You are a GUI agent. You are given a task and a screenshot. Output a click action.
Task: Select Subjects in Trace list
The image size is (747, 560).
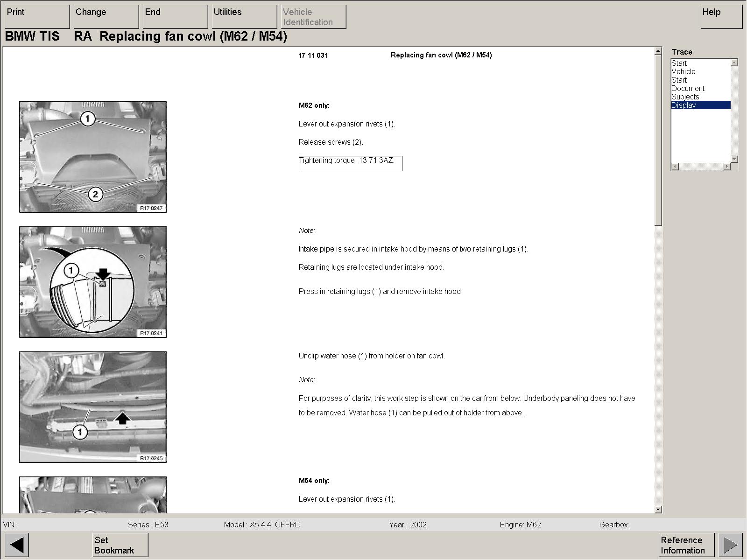coord(685,97)
